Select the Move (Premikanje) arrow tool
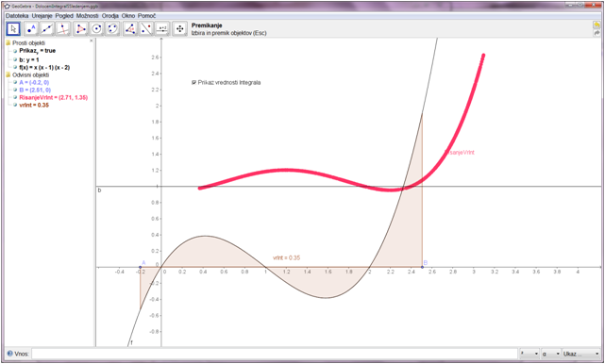This screenshot has height=364, width=605. (x=13, y=29)
